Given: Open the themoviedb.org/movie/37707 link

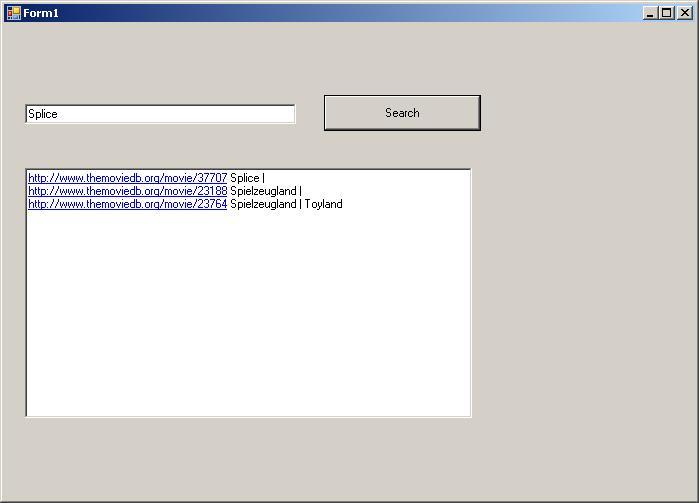Looking at the screenshot, I should [127, 178].
